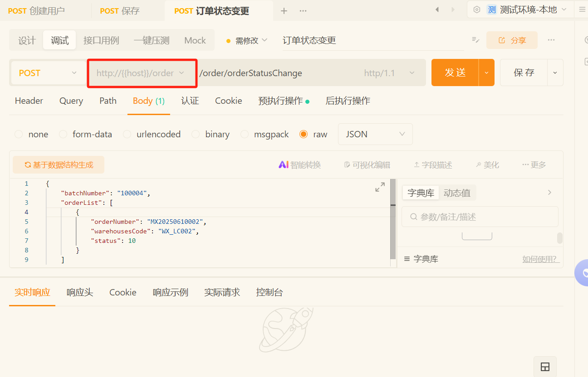Open the Cookie request tab

(229, 101)
